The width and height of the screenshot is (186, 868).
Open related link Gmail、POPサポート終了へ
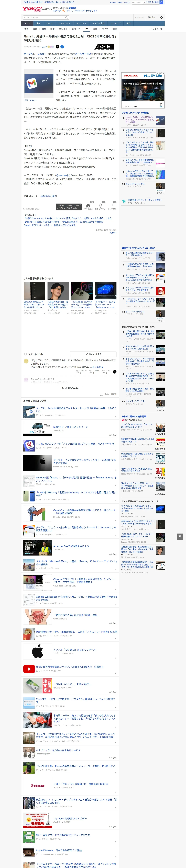point(50,225)
